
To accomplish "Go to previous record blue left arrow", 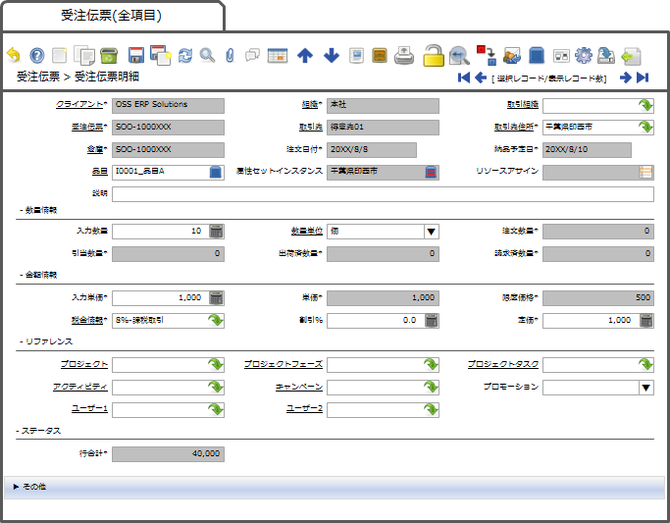I will click(481, 78).
